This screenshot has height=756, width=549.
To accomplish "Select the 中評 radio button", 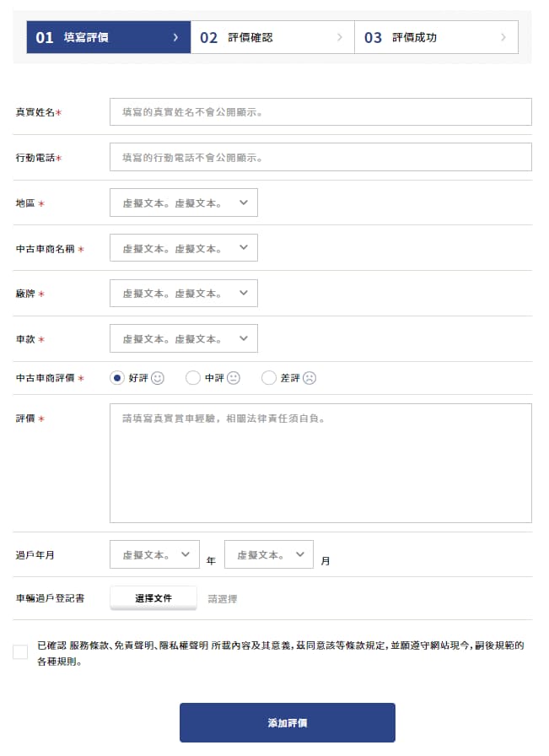I will 193,378.
